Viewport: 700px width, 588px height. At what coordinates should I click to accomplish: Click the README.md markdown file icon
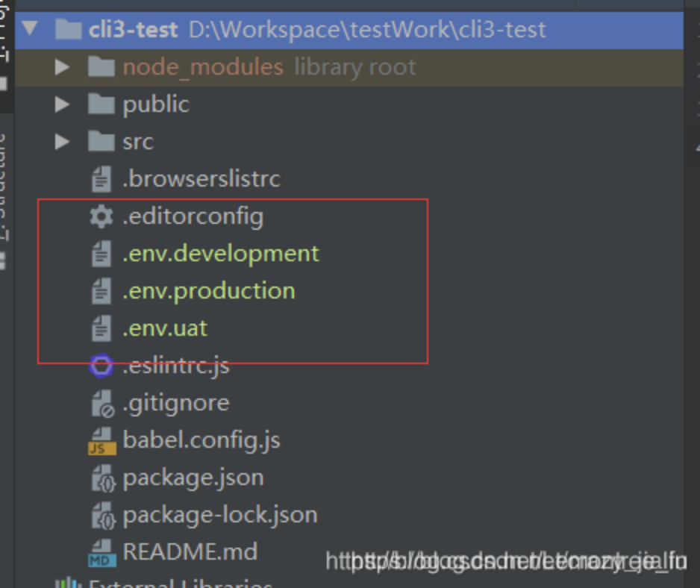[x=101, y=552]
